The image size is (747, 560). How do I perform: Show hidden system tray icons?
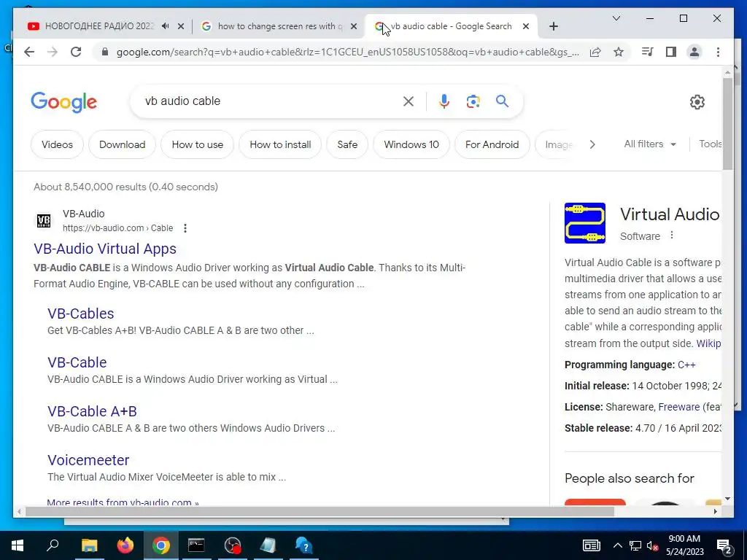(x=617, y=545)
